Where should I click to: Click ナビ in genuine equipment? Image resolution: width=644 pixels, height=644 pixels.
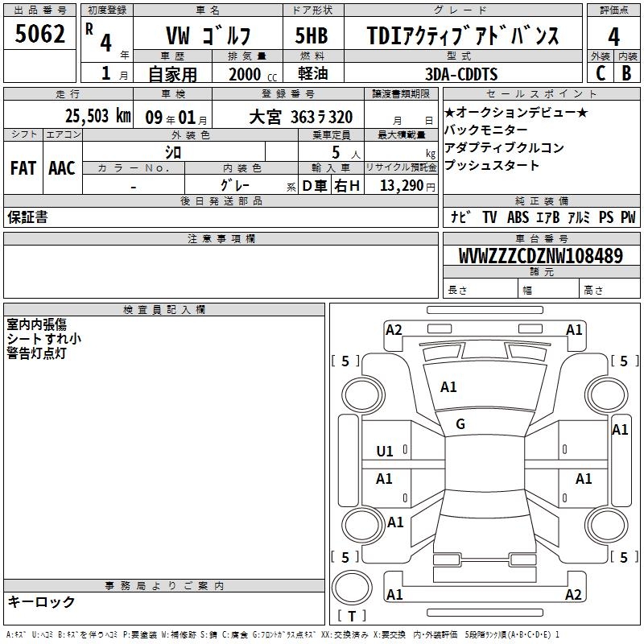click(460, 217)
